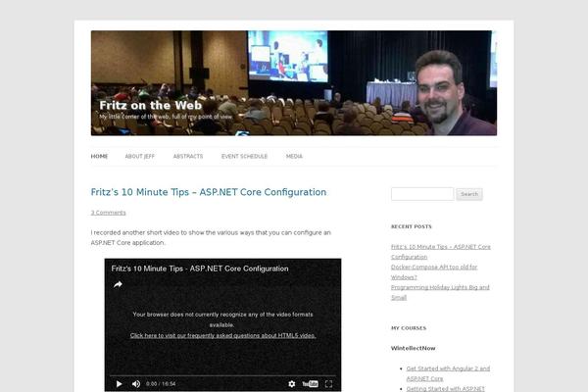
Task: Open the Home menu item
Action: click(99, 156)
